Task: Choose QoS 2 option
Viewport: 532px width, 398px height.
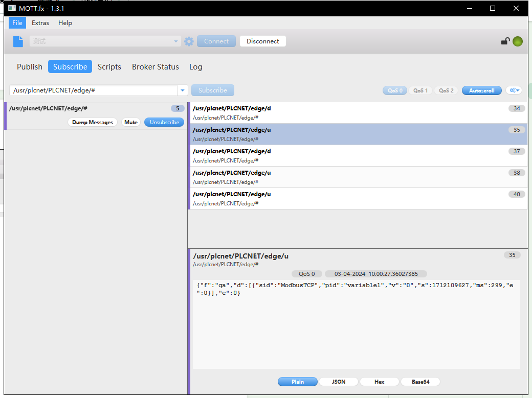Action: [446, 90]
